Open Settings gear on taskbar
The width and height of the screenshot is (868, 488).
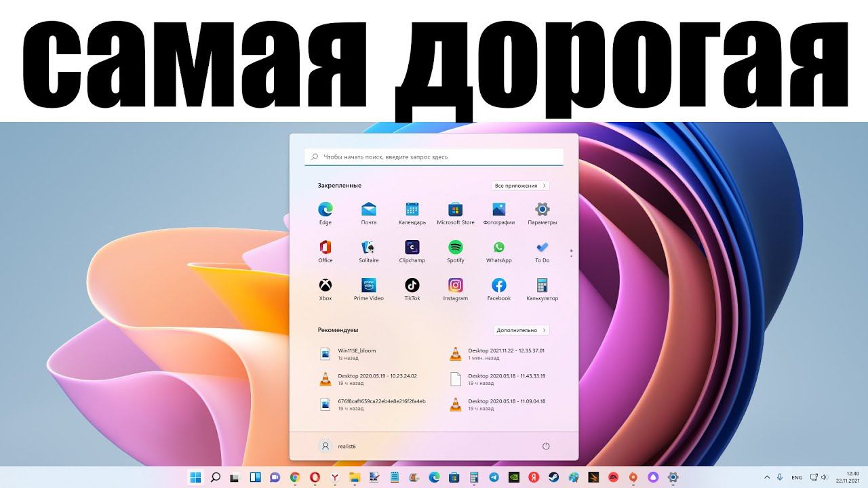click(x=673, y=477)
